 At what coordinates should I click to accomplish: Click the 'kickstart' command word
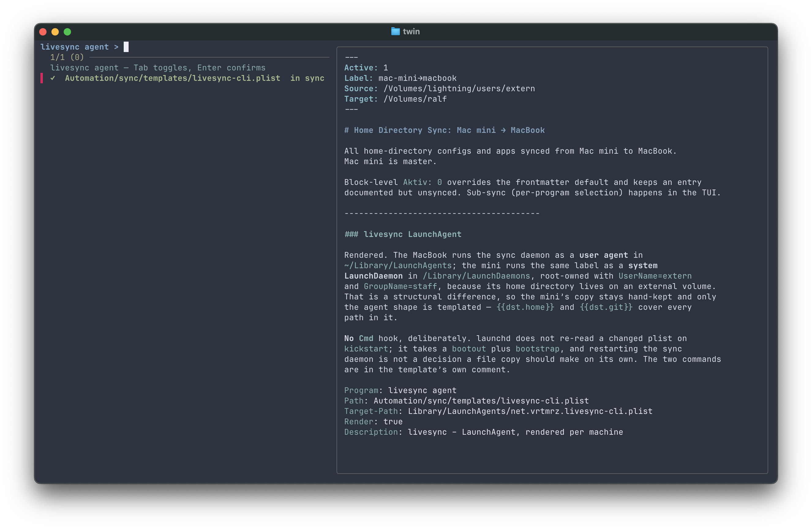(x=366, y=349)
